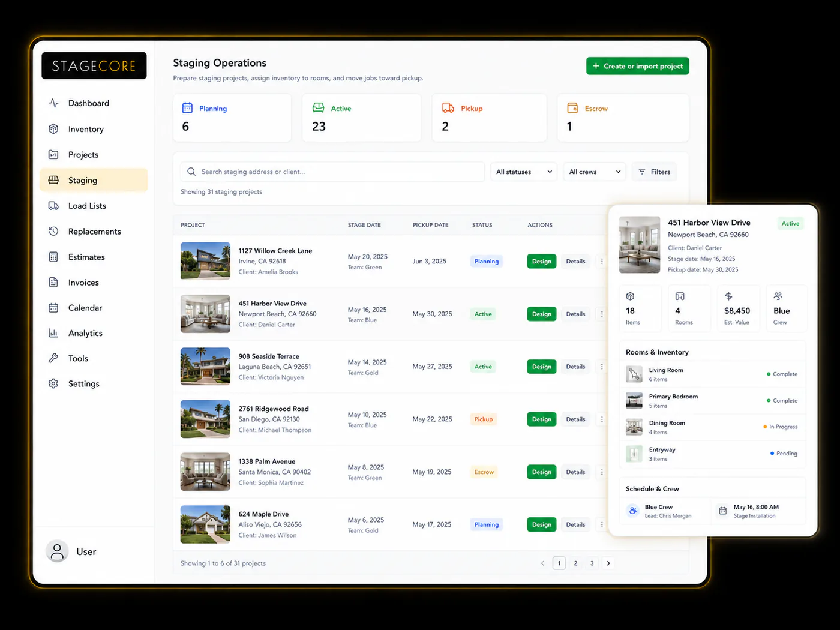Open the All crews dropdown
This screenshot has height=630, width=840.
tap(595, 172)
